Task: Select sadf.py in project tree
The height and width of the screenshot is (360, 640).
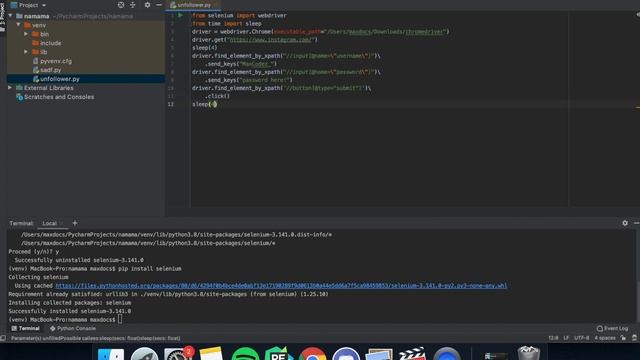Action: click(x=50, y=70)
